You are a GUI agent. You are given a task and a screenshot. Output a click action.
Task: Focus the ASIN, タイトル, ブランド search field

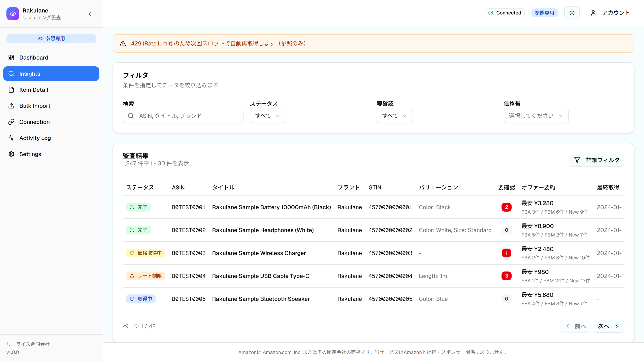coord(183,116)
